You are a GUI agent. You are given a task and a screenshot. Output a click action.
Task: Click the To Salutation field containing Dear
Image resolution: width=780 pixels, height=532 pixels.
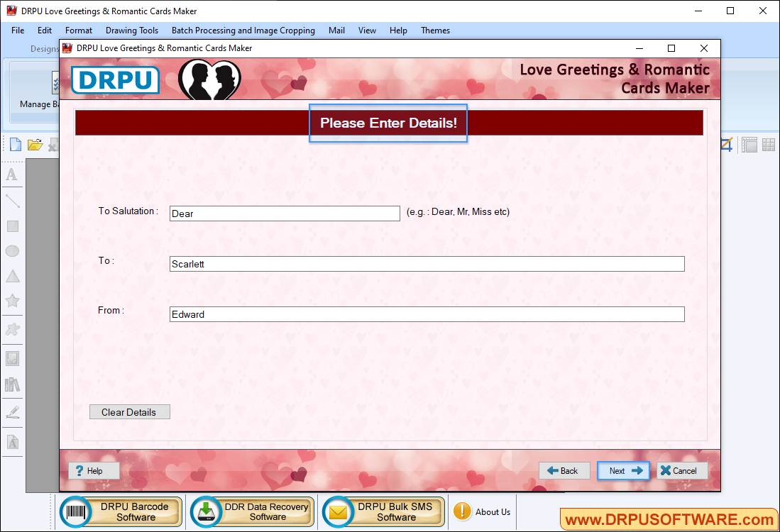(284, 213)
